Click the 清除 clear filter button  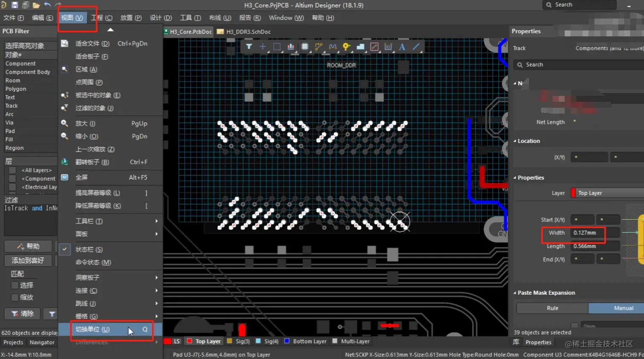click(23, 314)
